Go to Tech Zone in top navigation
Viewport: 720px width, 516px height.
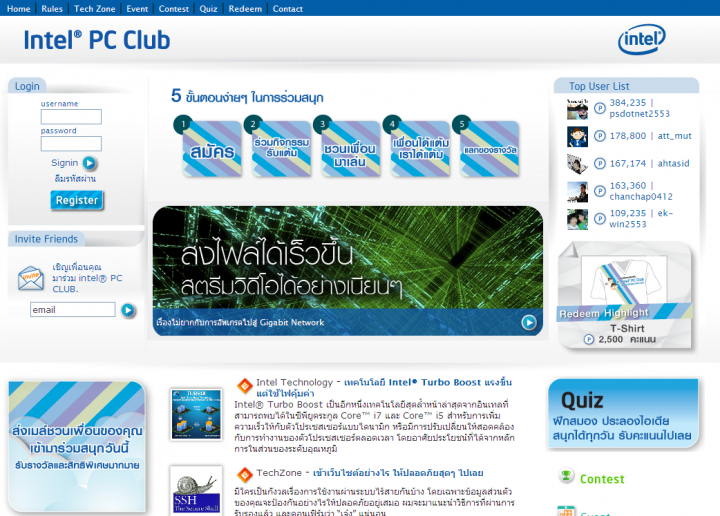95,9
